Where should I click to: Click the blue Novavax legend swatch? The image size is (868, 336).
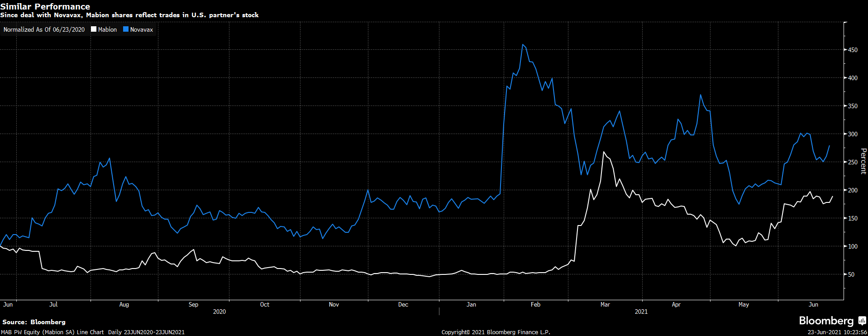126,29
